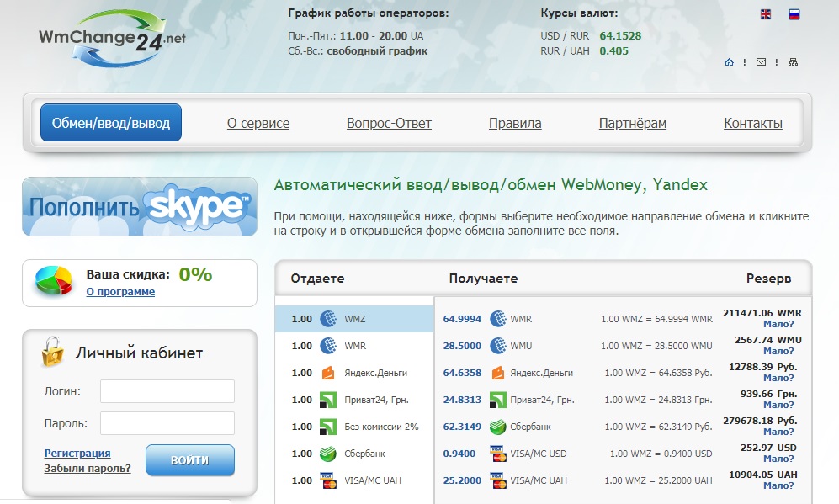Click the padlock icon beside Личный кабинет
This screenshot has height=504, width=839.
pos(52,352)
